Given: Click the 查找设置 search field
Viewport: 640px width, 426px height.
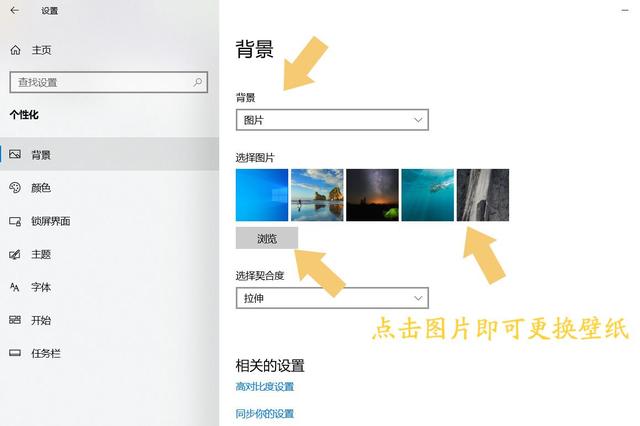Looking at the screenshot, I should tap(109, 82).
